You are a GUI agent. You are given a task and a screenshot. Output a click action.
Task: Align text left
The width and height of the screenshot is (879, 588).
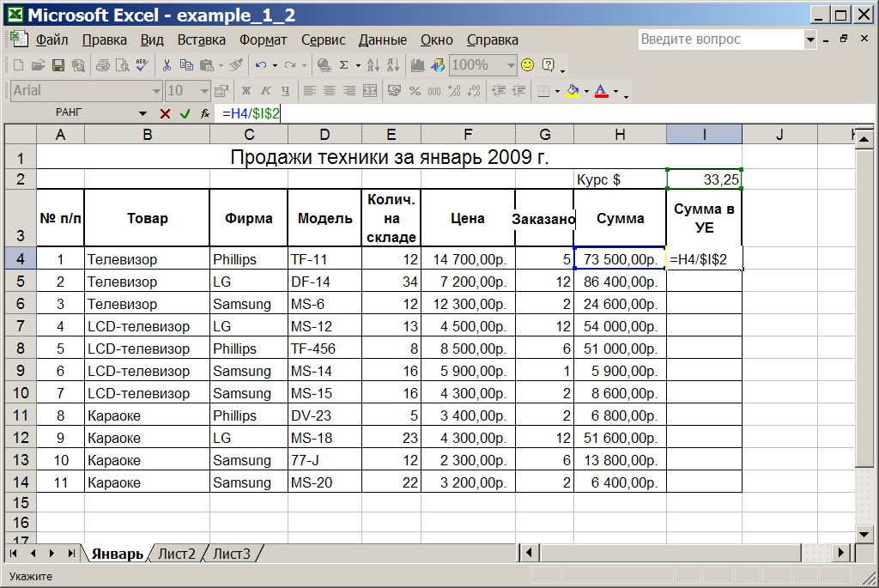pyautogui.click(x=309, y=91)
